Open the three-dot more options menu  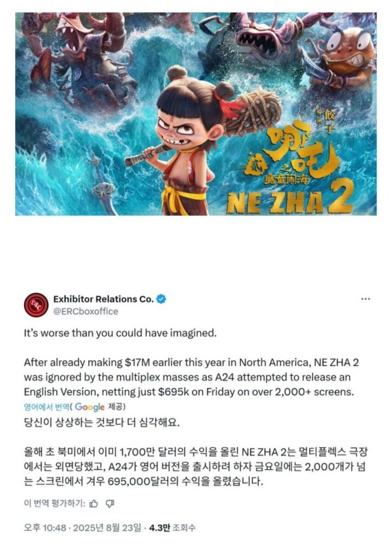pos(366,299)
